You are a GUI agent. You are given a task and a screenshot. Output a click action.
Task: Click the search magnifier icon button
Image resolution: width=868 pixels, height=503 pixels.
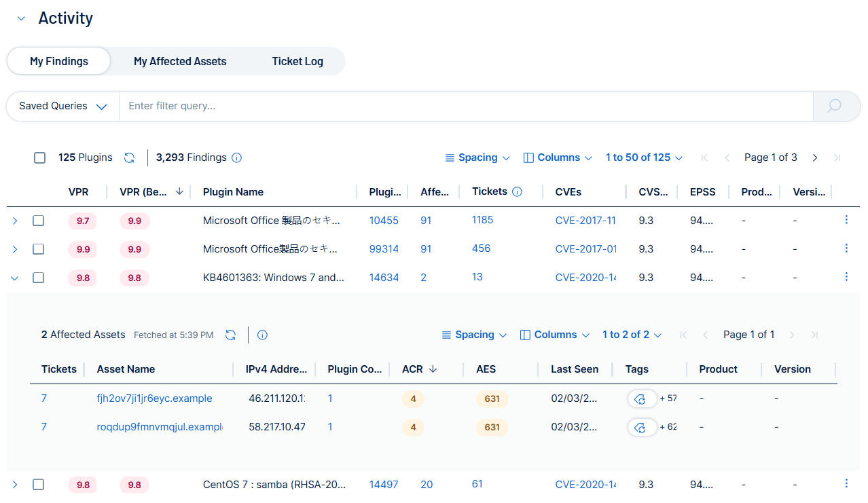click(835, 107)
